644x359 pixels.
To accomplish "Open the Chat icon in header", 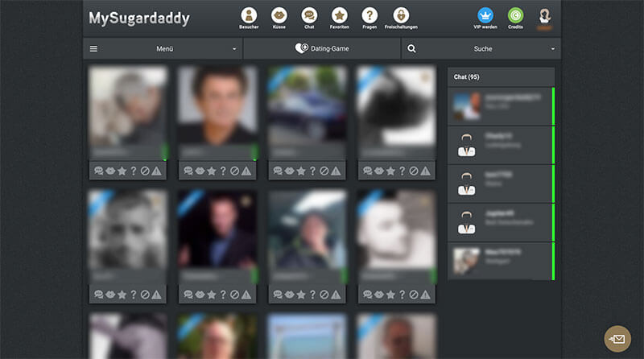I will tap(309, 15).
